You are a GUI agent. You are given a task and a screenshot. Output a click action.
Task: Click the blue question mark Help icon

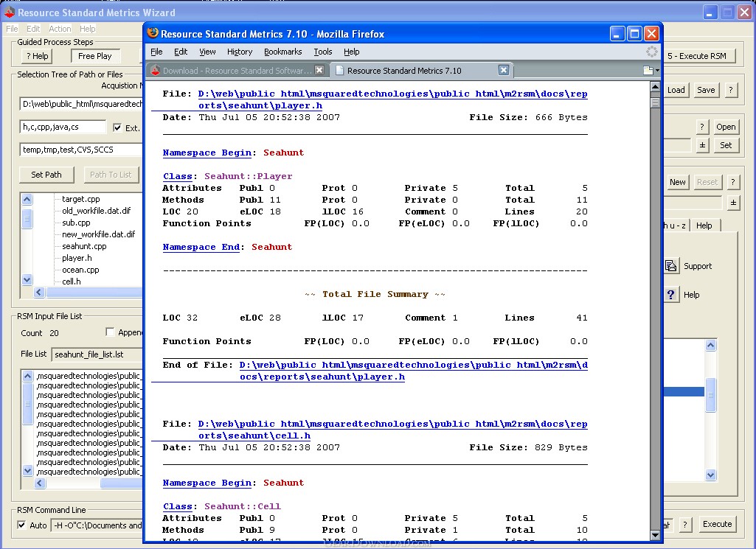(x=671, y=295)
